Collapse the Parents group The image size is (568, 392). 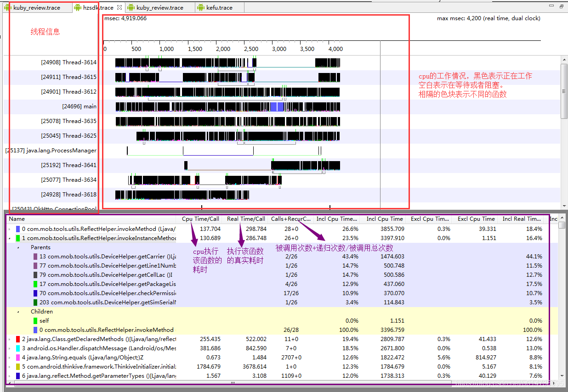(x=19, y=247)
